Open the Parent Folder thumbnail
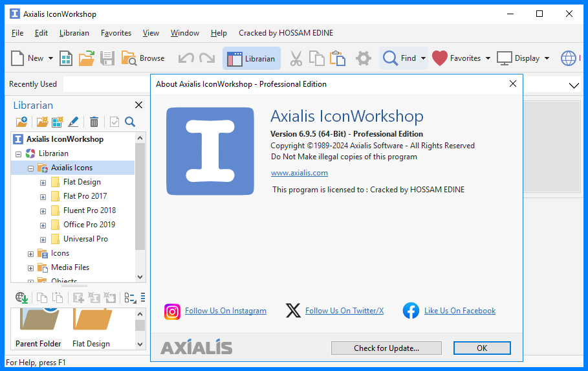 pyautogui.click(x=39, y=328)
